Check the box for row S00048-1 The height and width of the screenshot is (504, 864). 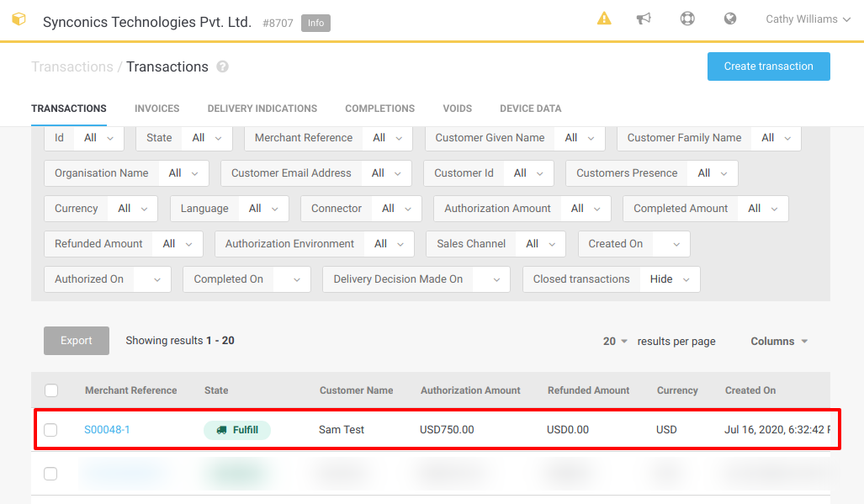click(50, 430)
